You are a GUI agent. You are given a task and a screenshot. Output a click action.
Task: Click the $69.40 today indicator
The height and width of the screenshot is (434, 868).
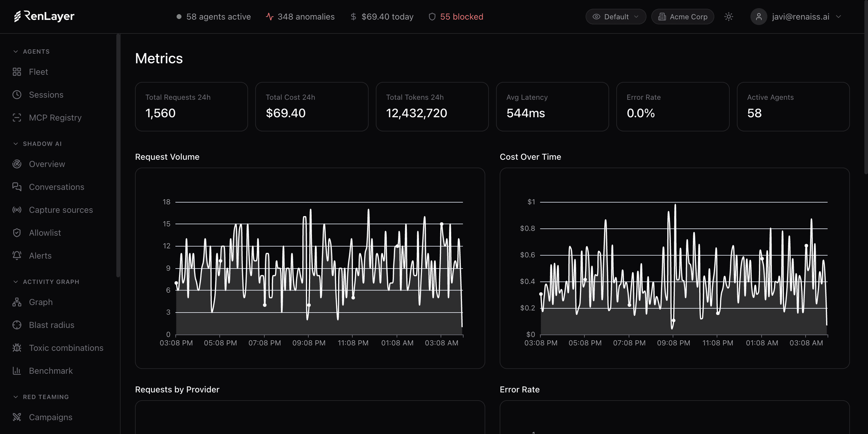(x=382, y=17)
